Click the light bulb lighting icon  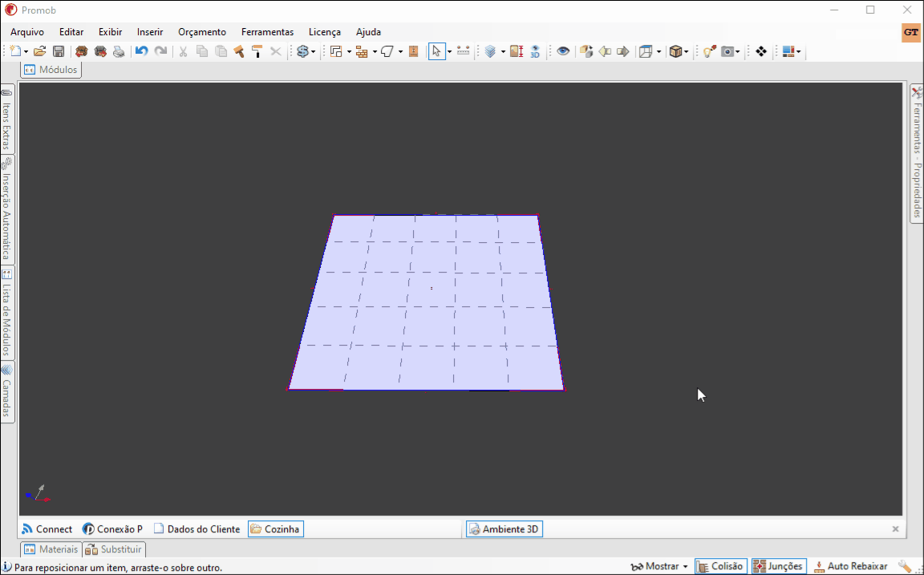709,51
